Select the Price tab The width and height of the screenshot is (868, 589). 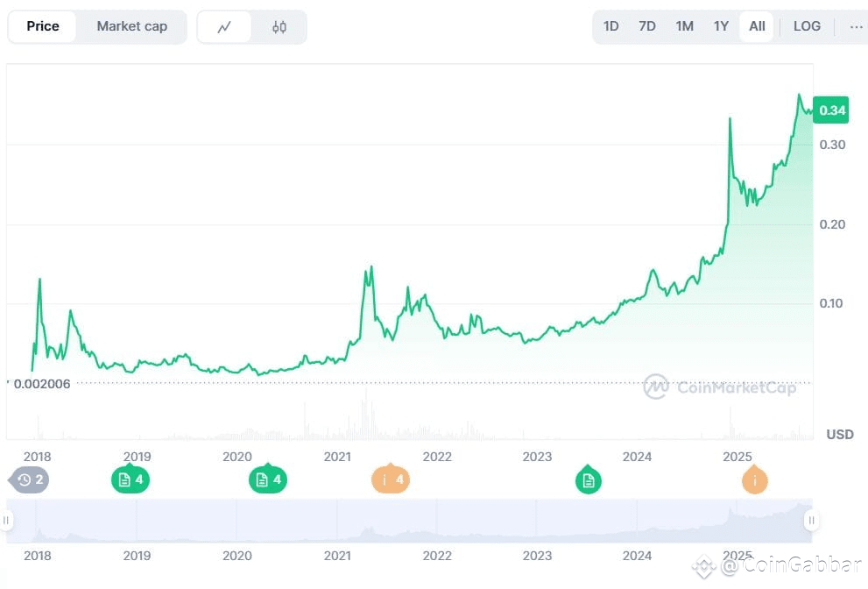(43, 26)
